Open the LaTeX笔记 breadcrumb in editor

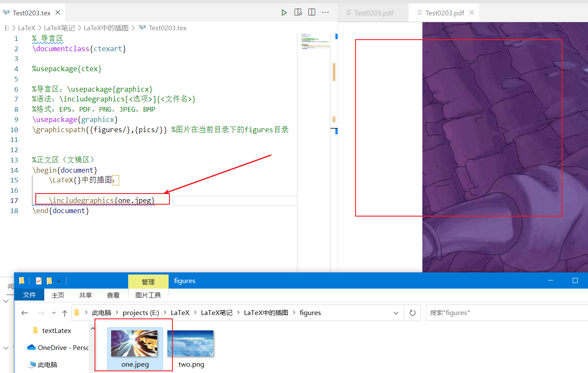[59, 28]
